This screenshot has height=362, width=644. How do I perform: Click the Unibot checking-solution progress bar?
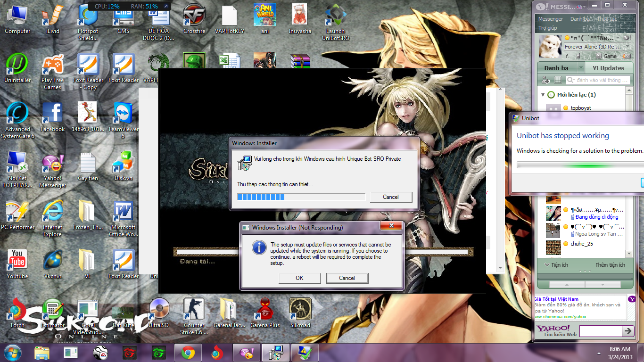580,165
